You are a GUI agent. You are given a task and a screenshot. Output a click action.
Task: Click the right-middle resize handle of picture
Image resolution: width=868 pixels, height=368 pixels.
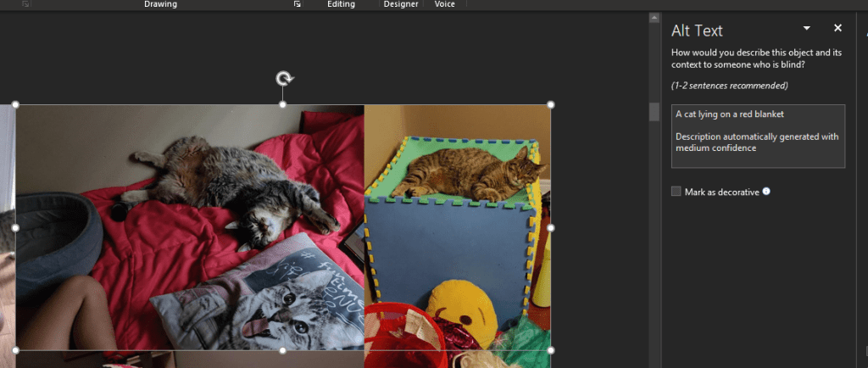[x=551, y=227]
